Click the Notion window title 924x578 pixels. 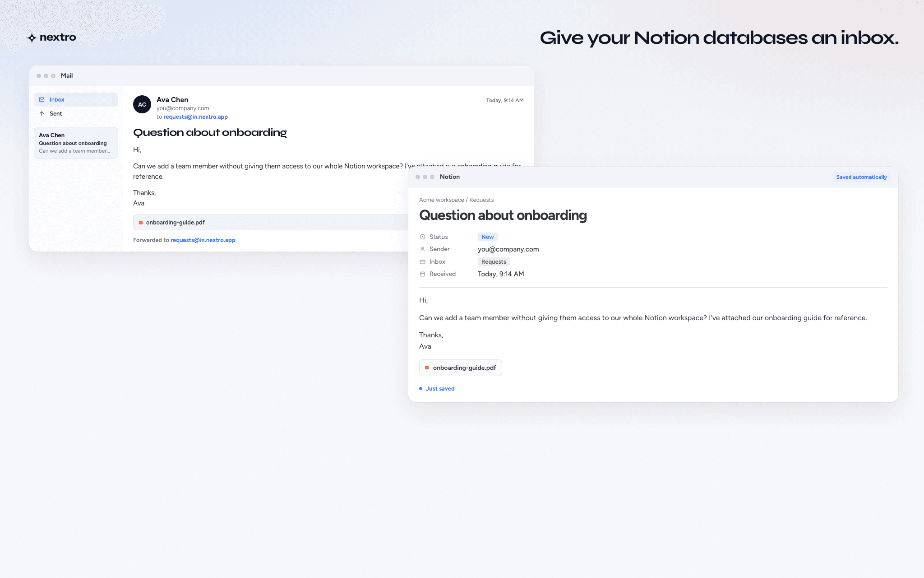coord(450,177)
